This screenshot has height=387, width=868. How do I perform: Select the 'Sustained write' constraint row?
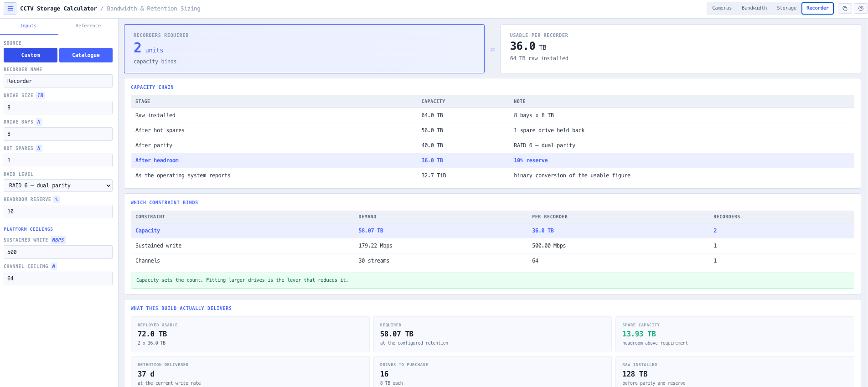click(x=492, y=246)
